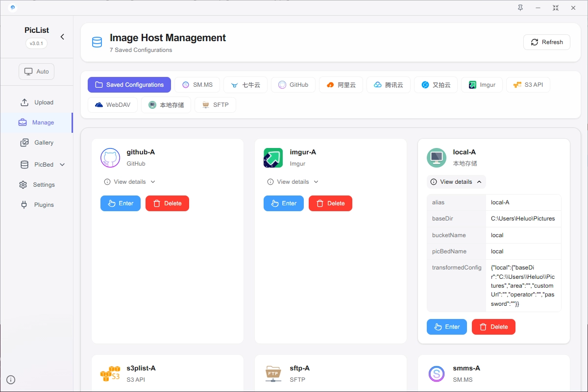Image resolution: width=588 pixels, height=392 pixels.
Task: Click the transformedConfig JSON value
Action: pyautogui.click(x=523, y=286)
